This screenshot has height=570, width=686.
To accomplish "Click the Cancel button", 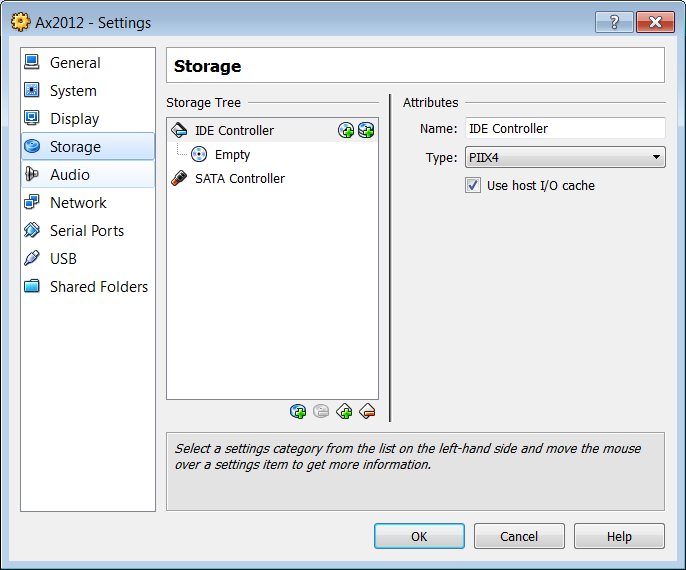I will click(519, 536).
